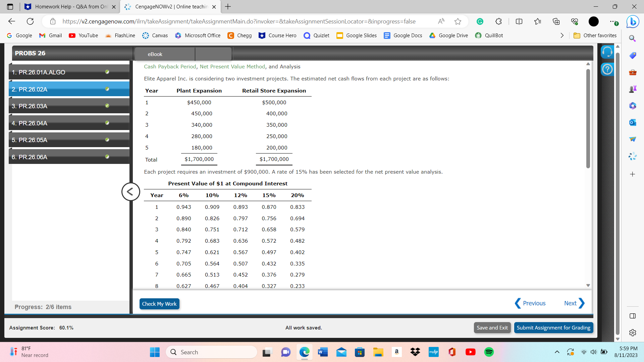Click the Check My Work button

pos(159,304)
